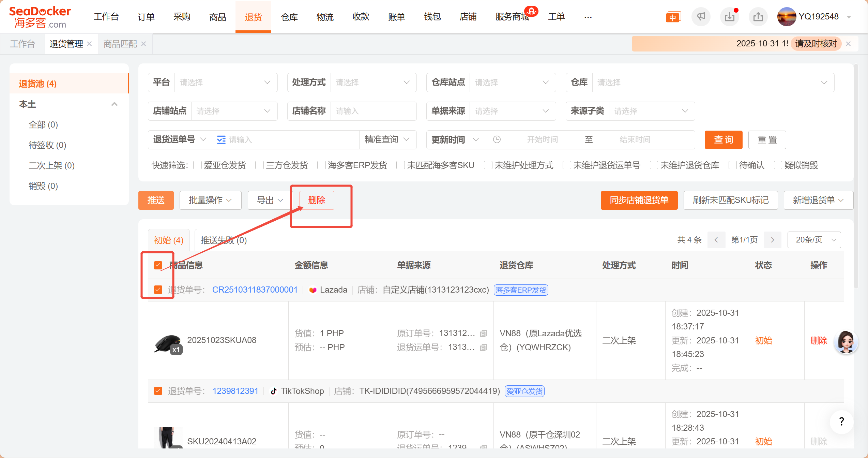Click the question mark help icon
The width and height of the screenshot is (868, 458).
pyautogui.click(x=841, y=422)
